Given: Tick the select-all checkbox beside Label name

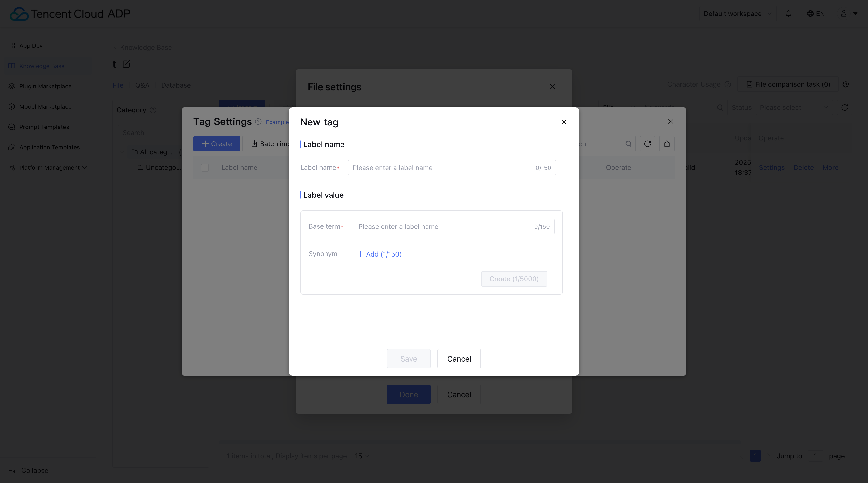Looking at the screenshot, I should point(205,167).
